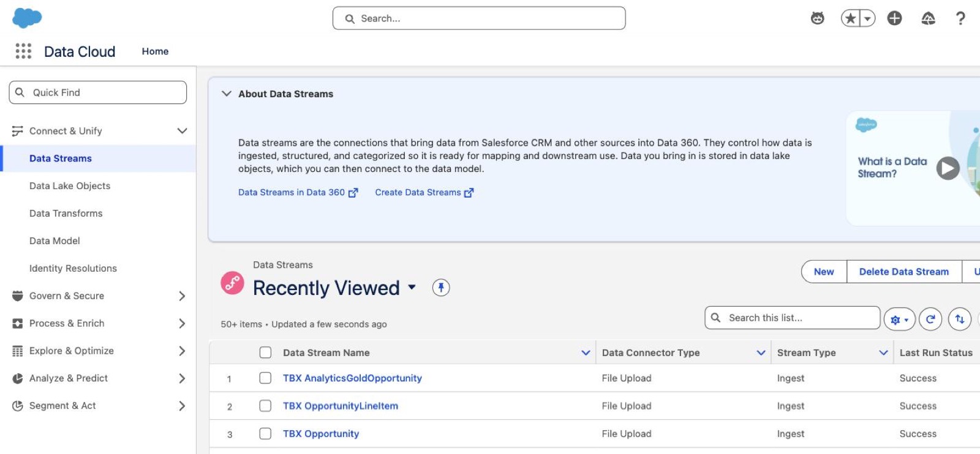Click the sort arrows list icon
Viewport: 980px width, 454px height.
[960, 319]
